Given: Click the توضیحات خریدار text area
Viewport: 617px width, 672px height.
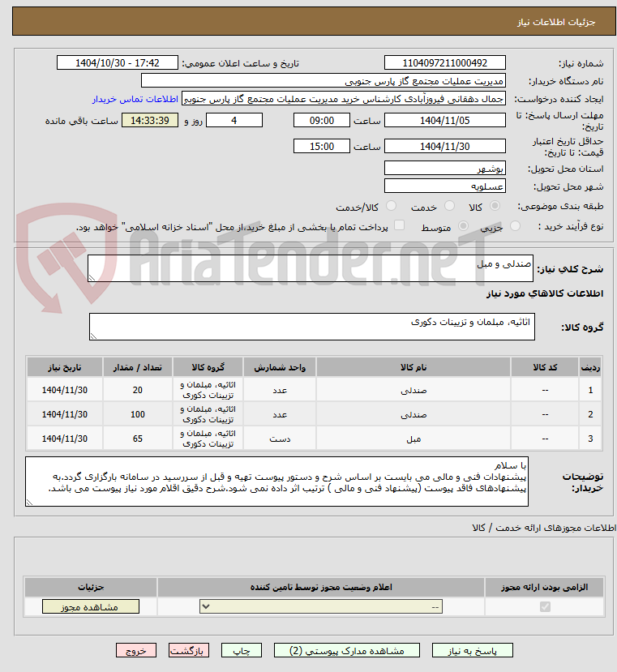Looking at the screenshot, I should 276,482.
